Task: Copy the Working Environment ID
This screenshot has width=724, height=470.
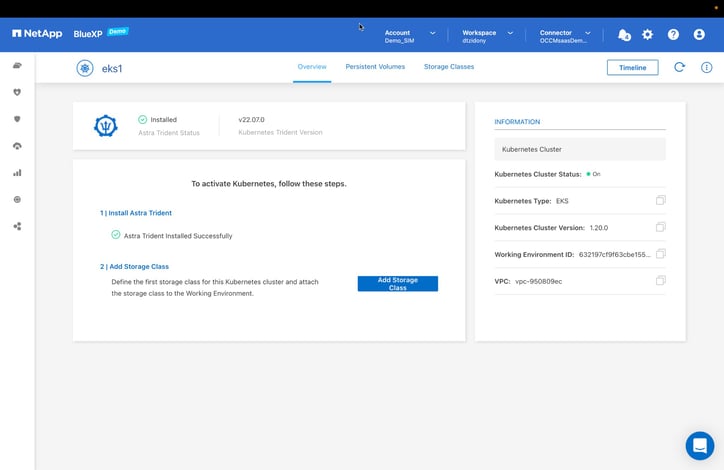Action: pos(661,254)
